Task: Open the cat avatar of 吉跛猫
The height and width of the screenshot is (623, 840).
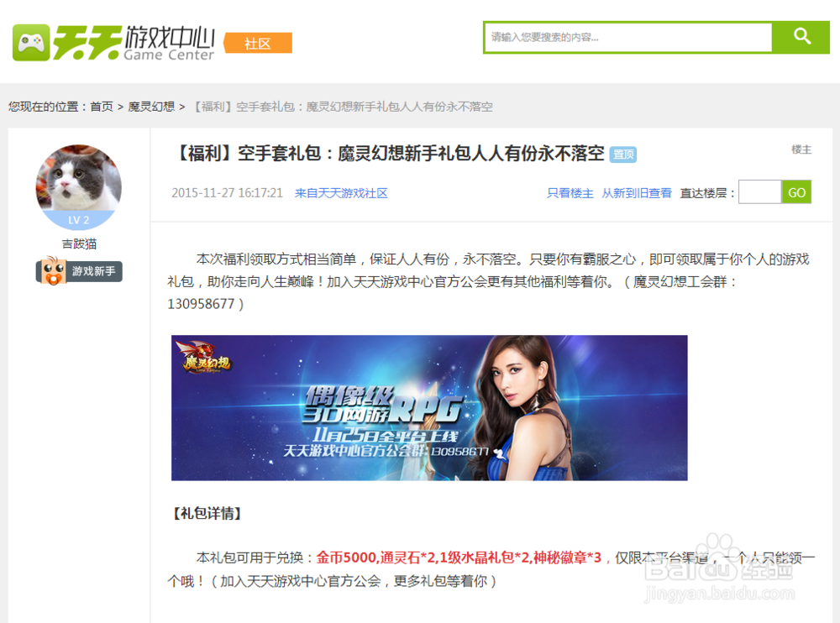Action: pos(79,187)
